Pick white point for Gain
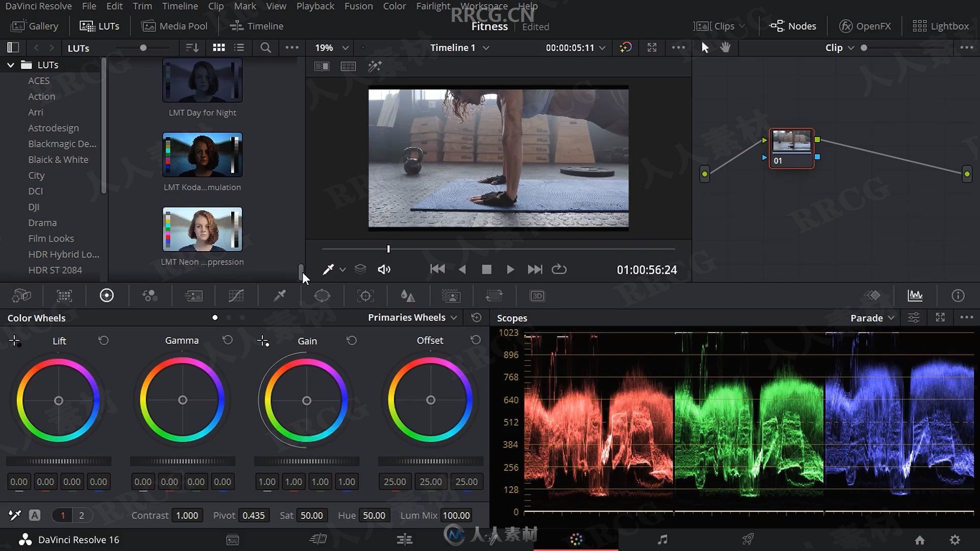The width and height of the screenshot is (980, 551). tap(263, 341)
